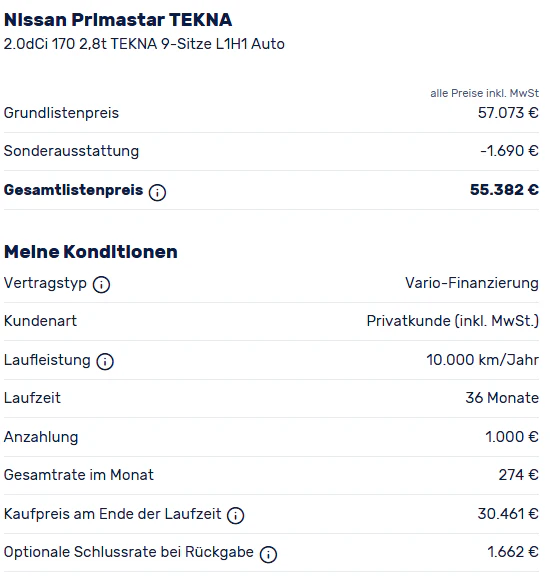Image resolution: width=550 pixels, height=576 pixels.
Task: Select the Gesamtlistenpreis total 55.382 €
Action: click(504, 190)
